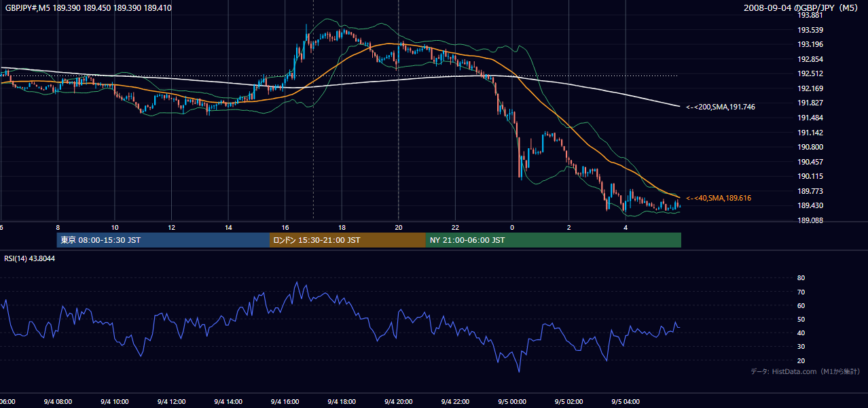This screenshot has width=868, height=408.
Task: Click the RSI scale value 60
Action: coord(801,305)
